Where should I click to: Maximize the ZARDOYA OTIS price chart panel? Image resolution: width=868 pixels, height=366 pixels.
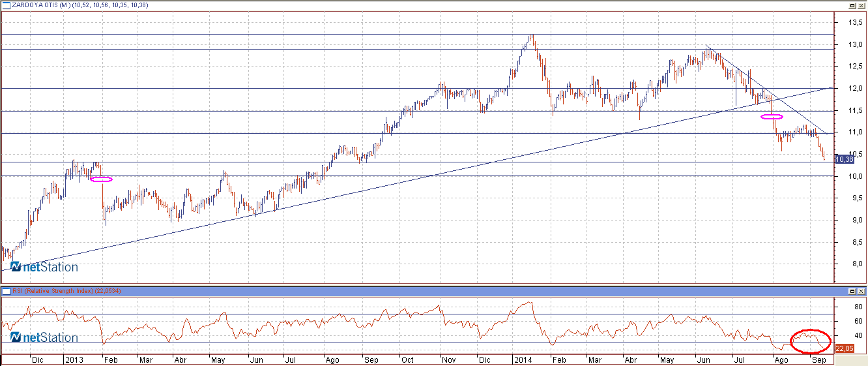point(852,5)
